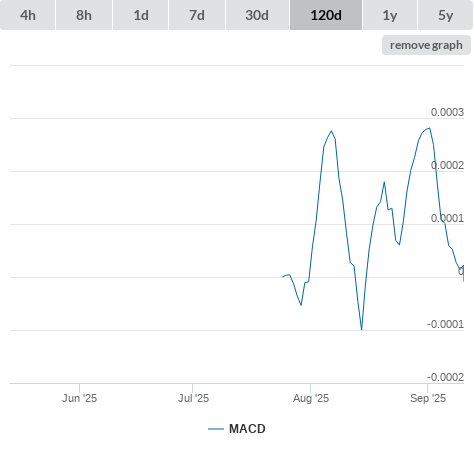Click the 0.0003 y-axis label
Screen dimensions: 474x455
447,112
